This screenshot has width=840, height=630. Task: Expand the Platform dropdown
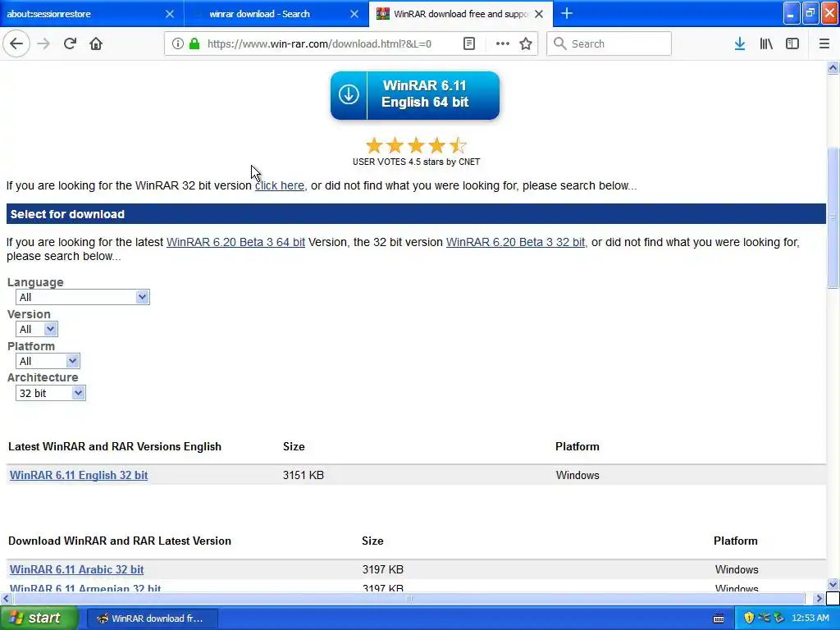pyautogui.click(x=48, y=361)
